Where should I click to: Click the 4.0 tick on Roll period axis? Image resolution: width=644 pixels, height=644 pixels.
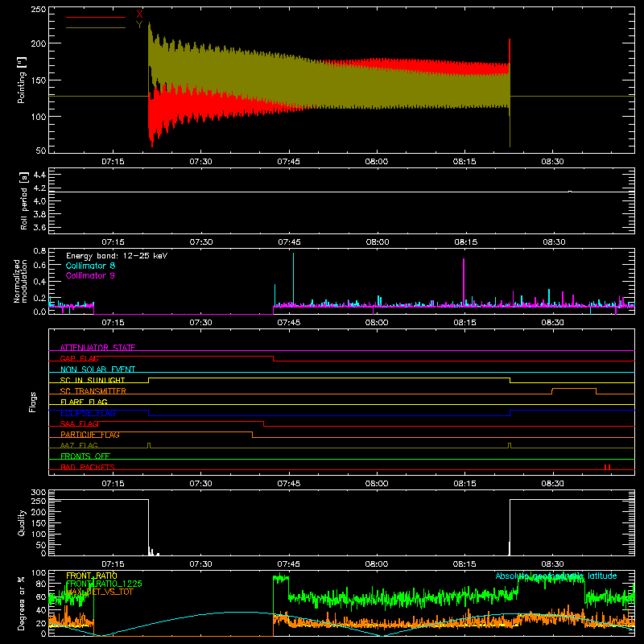(39, 201)
